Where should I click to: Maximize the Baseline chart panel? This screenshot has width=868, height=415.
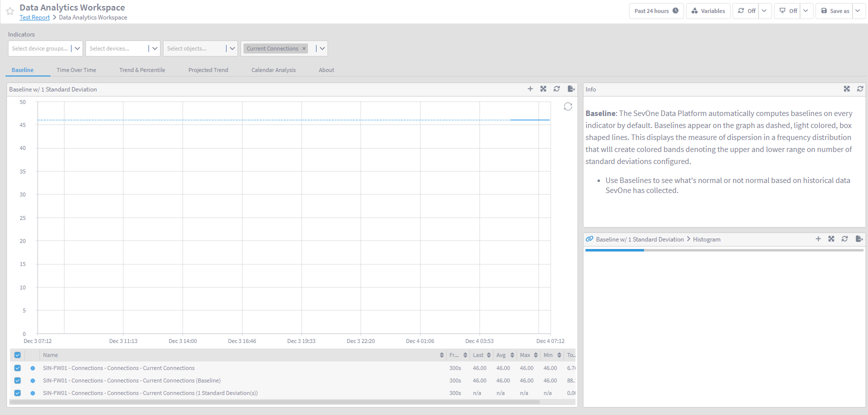pyautogui.click(x=543, y=89)
